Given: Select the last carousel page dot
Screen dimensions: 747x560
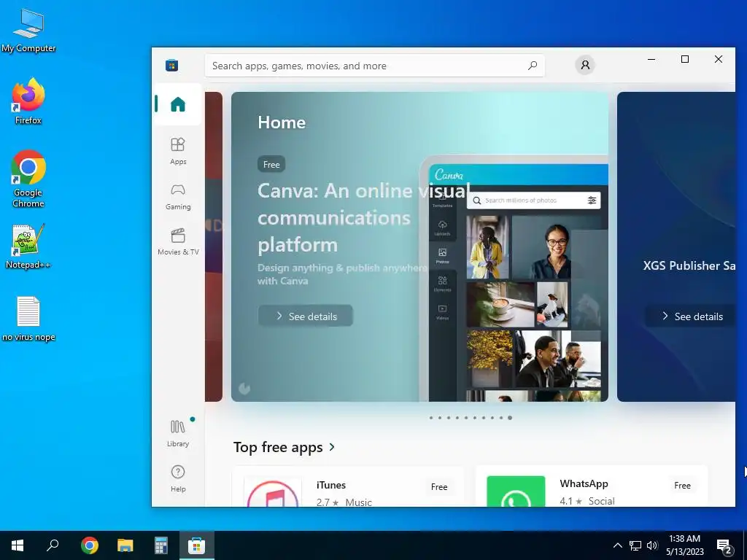Looking at the screenshot, I should coord(510,418).
